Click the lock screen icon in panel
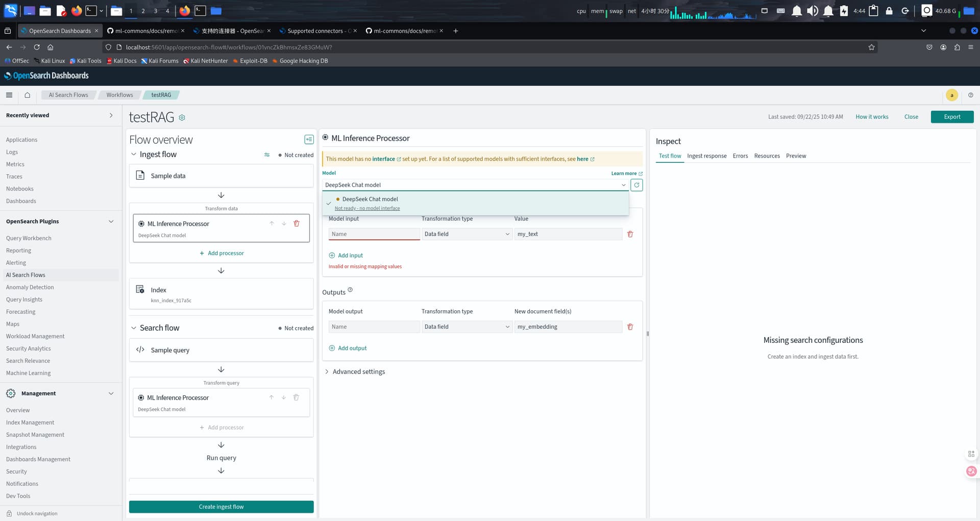This screenshot has height=521, width=980. tap(889, 11)
